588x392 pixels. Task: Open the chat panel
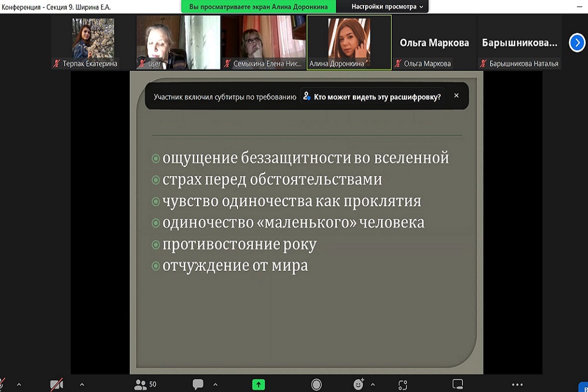click(x=198, y=384)
